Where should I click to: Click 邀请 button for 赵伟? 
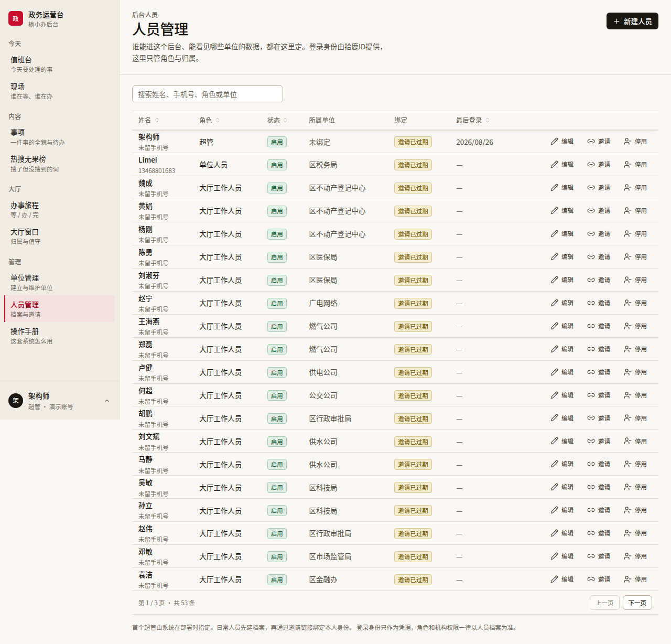(x=599, y=533)
